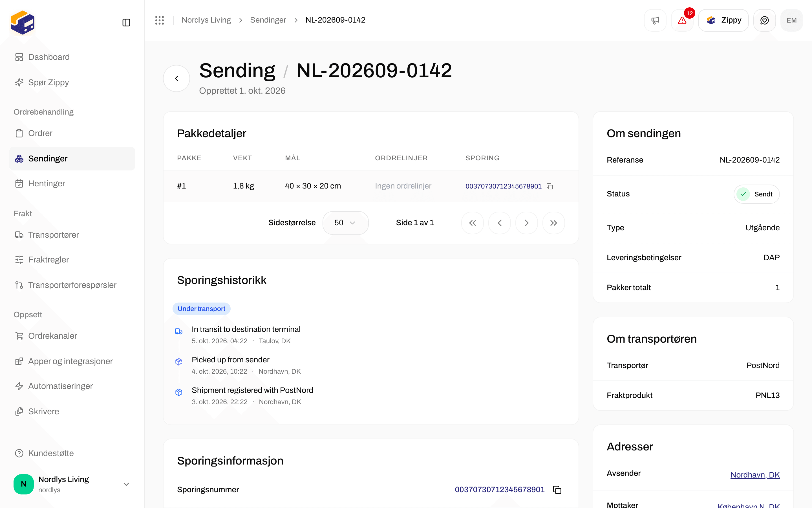Collapse the sidebar panel
The image size is (812, 508).
(x=126, y=23)
